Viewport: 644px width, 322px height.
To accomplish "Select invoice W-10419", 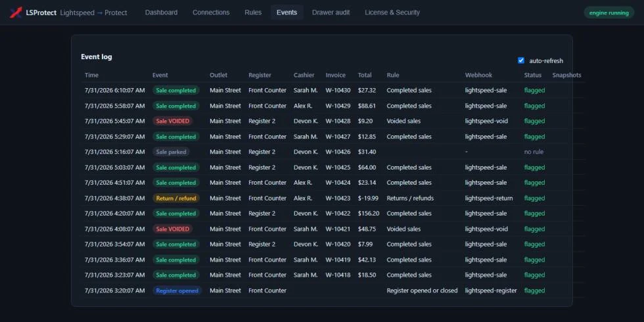I will 338,260.
